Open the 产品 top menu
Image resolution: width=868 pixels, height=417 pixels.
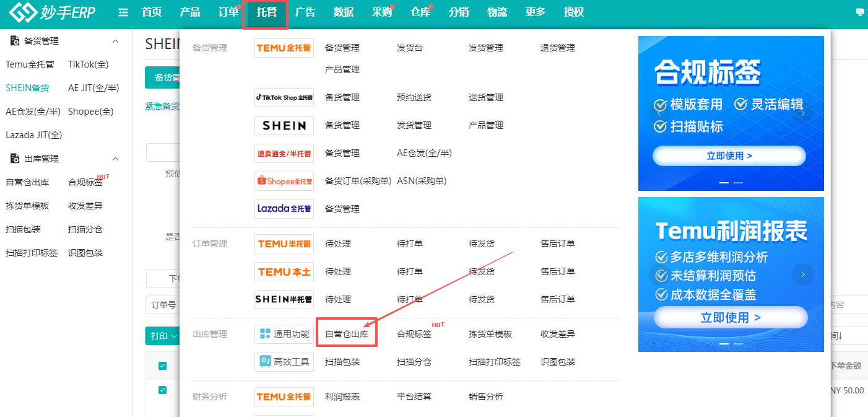[190, 12]
